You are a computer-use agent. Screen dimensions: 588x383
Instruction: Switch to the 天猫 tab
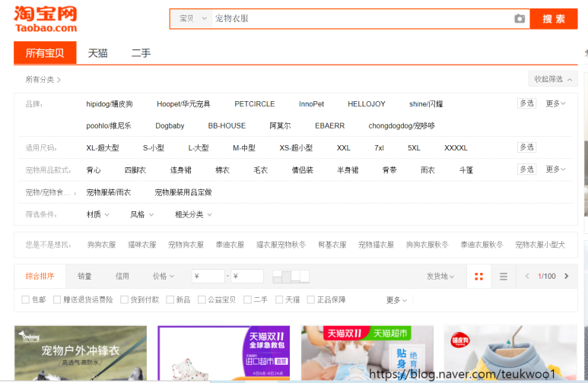tap(98, 53)
